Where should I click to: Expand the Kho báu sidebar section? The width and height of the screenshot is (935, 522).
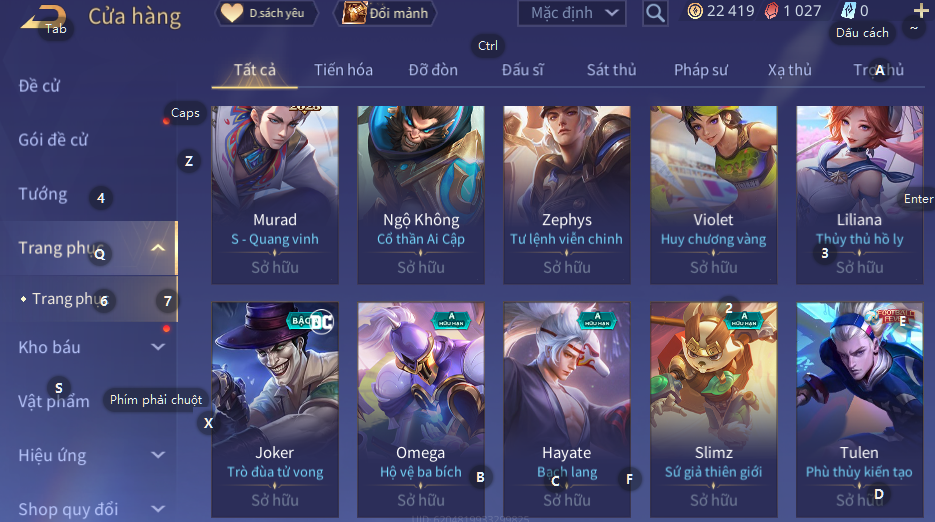tap(158, 347)
